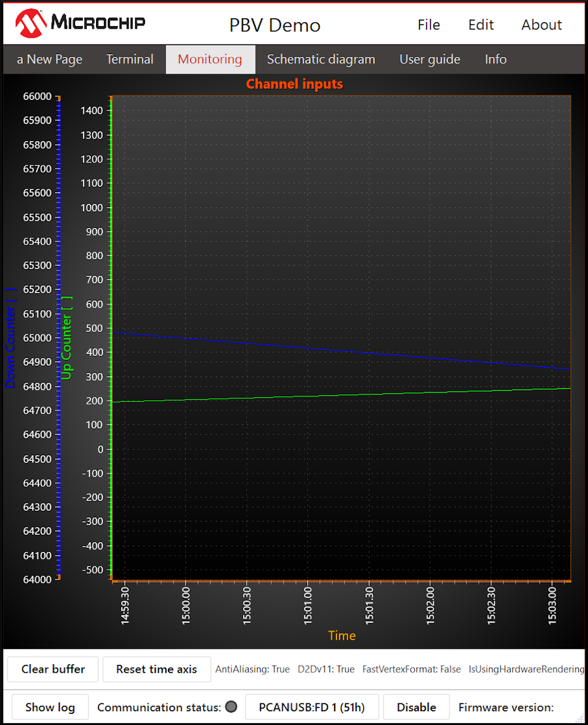The height and width of the screenshot is (725, 588).
Task: Open the Schematic diagram tab
Action: (321, 59)
